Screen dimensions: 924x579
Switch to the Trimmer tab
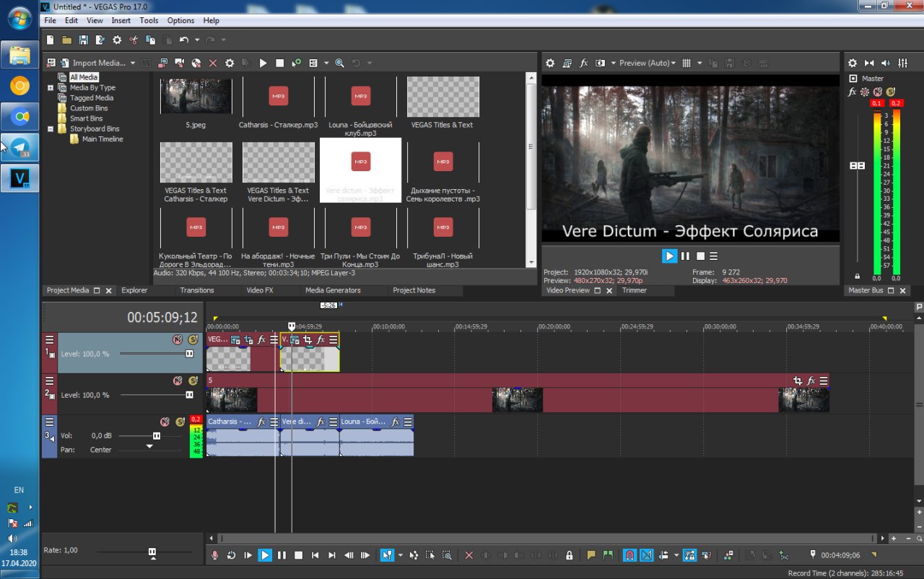(x=635, y=290)
